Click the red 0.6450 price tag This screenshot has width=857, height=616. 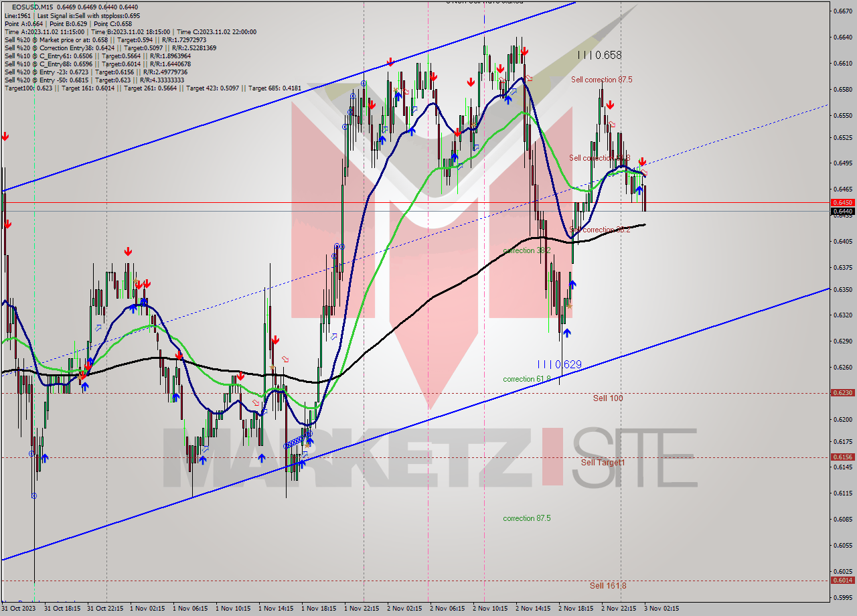pyautogui.click(x=842, y=202)
